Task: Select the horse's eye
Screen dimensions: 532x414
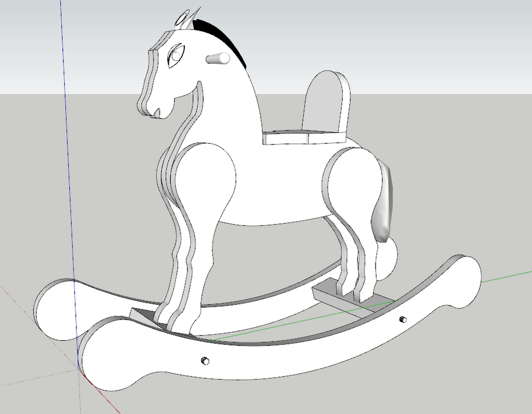Action: 177,55
